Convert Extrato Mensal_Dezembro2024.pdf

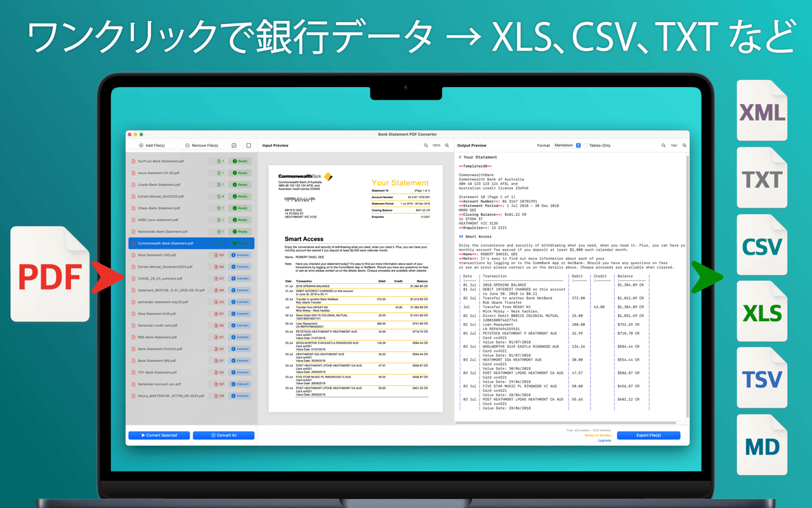240,267
